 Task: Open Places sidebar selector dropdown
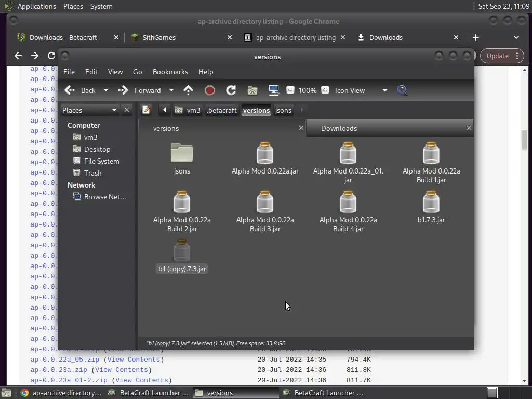point(90,110)
